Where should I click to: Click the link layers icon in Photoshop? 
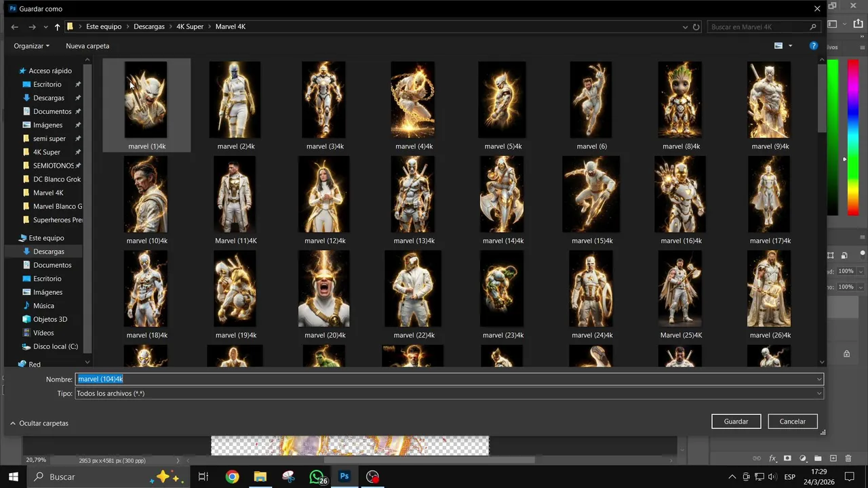pos(757,459)
